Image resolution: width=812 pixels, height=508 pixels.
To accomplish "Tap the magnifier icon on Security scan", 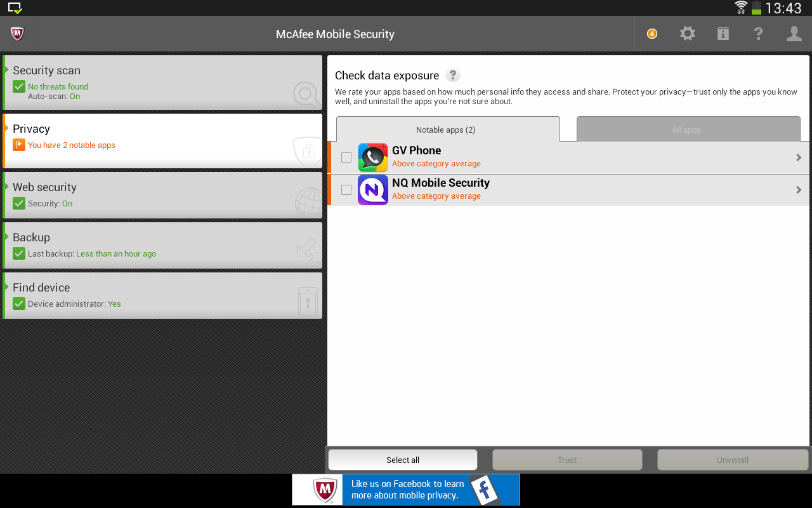I will click(307, 95).
